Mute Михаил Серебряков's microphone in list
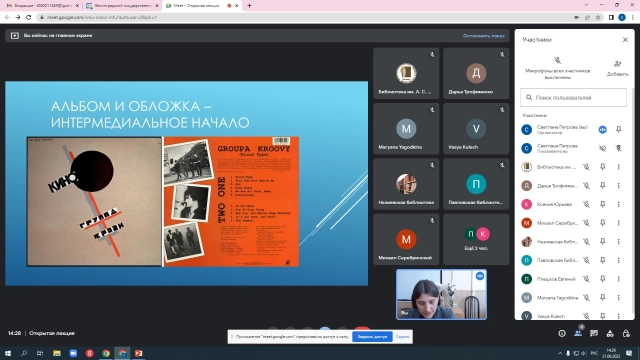The width and height of the screenshot is (640, 360). tap(586, 223)
